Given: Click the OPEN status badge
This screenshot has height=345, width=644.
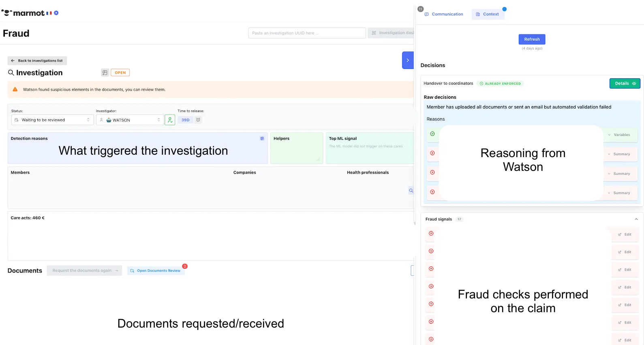Looking at the screenshot, I should pyautogui.click(x=120, y=72).
